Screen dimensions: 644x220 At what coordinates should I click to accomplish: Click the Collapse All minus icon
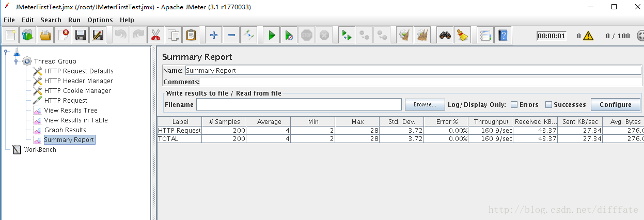click(x=231, y=35)
